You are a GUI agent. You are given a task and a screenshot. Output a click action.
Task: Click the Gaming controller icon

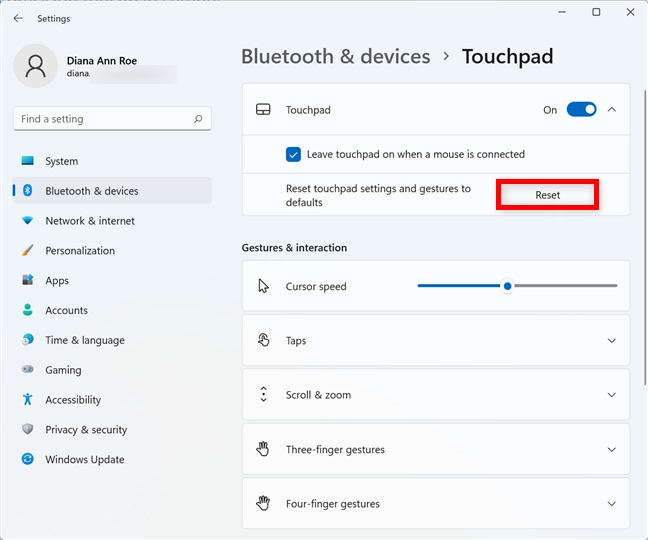[x=28, y=369]
